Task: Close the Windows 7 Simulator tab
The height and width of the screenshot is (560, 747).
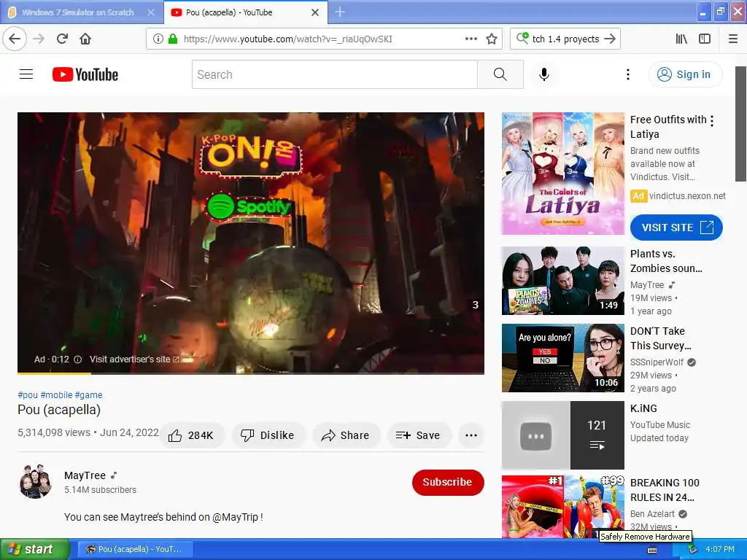Action: click(150, 12)
